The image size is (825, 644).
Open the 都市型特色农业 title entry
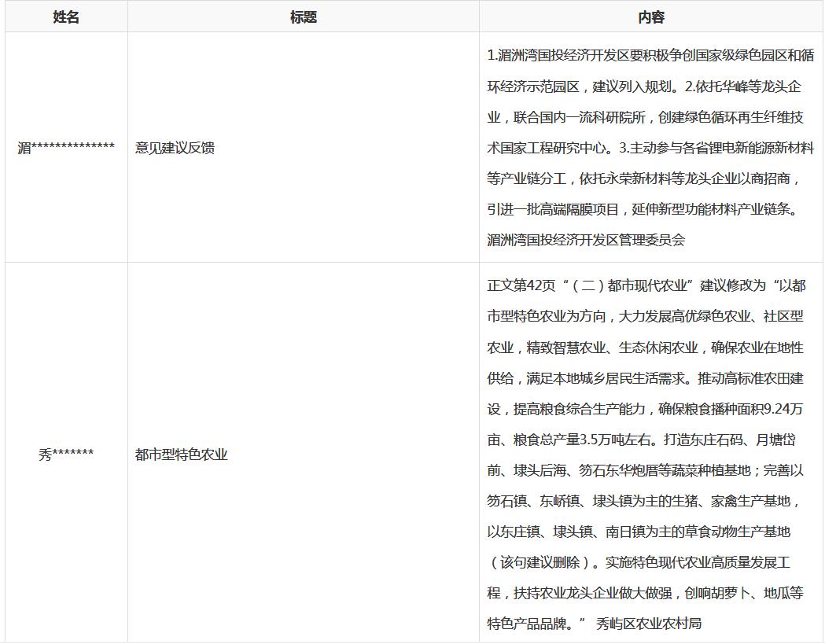coord(182,454)
